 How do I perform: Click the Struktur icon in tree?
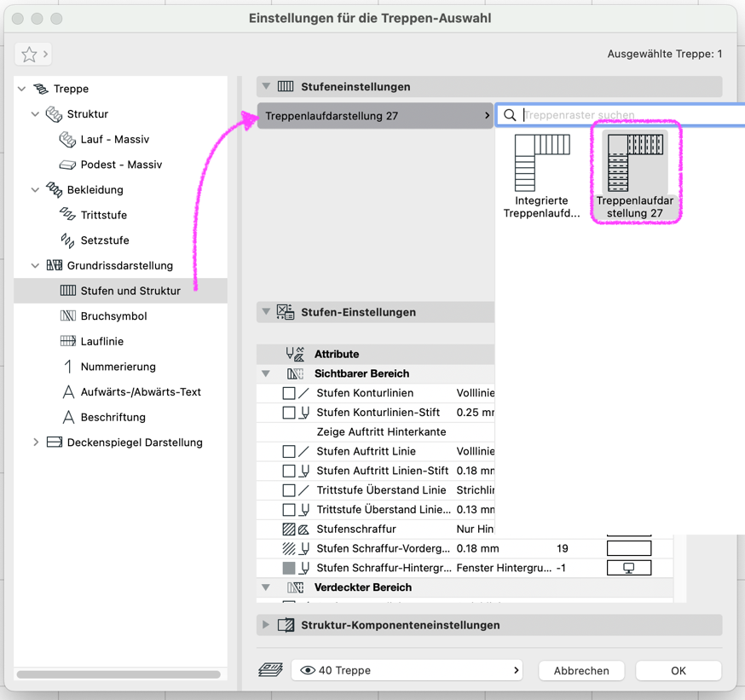pyautogui.click(x=54, y=114)
